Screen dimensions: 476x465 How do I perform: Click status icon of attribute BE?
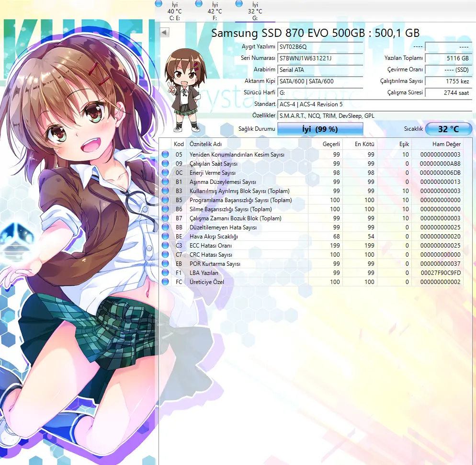[165, 237]
